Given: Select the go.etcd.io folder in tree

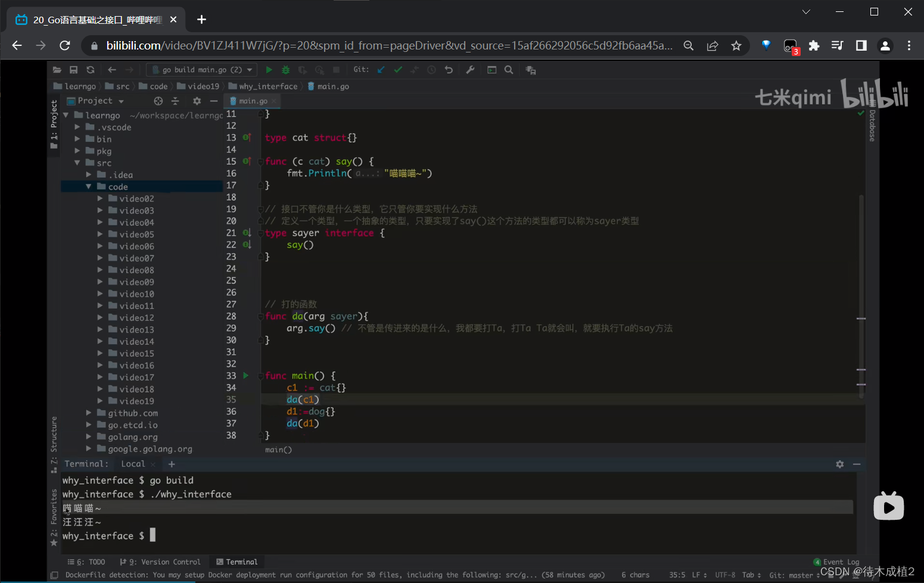Looking at the screenshot, I should pyautogui.click(x=133, y=425).
